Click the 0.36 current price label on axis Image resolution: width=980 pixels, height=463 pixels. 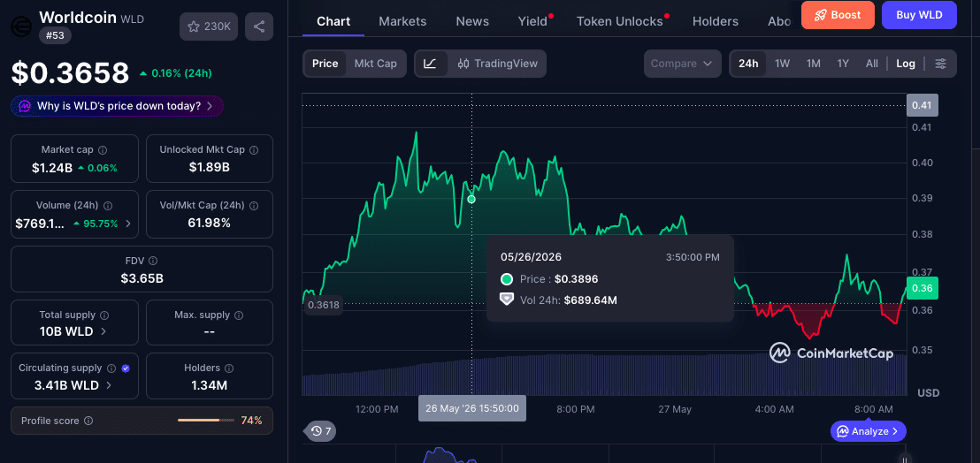coord(922,288)
